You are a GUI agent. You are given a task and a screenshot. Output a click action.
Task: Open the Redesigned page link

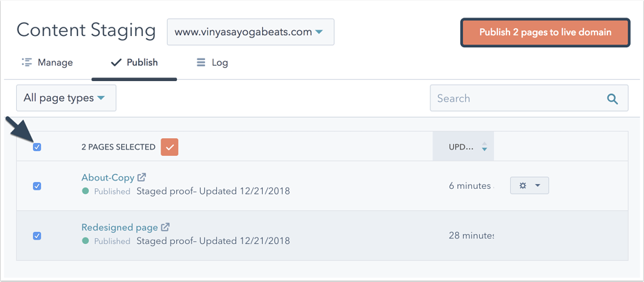tap(120, 227)
